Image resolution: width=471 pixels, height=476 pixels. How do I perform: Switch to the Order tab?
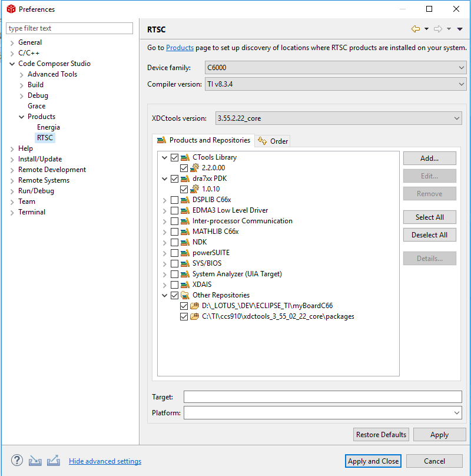(273, 141)
